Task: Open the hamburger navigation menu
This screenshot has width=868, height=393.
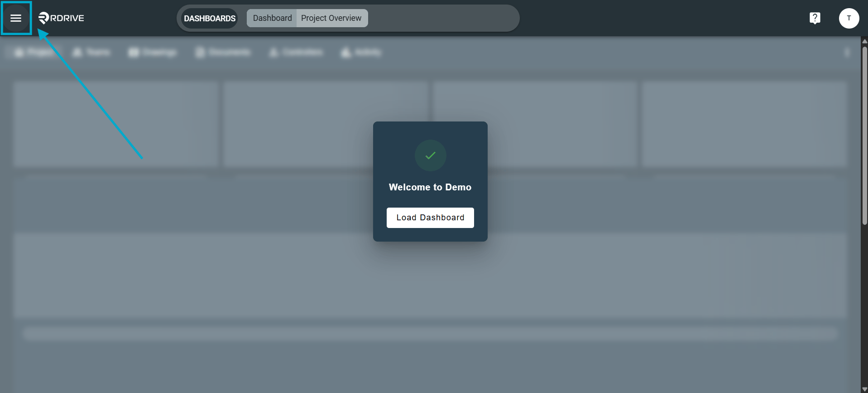Action: click(16, 18)
